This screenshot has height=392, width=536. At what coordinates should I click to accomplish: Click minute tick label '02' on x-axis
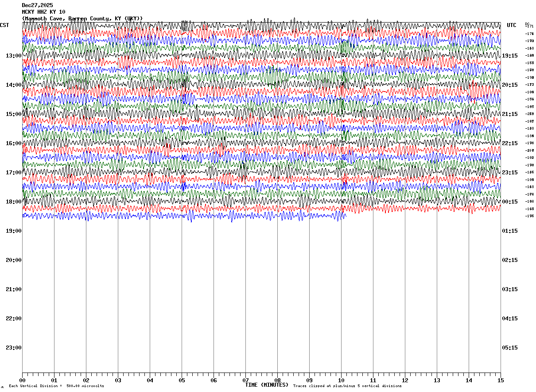point(86,380)
